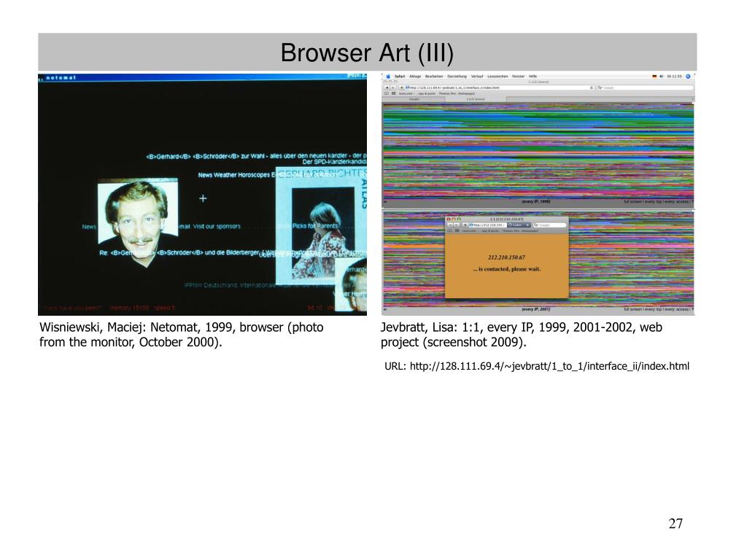This screenshot has height=560, width=747.
Task: Click the '(every IP, 1999)' label
Action: tap(536, 202)
